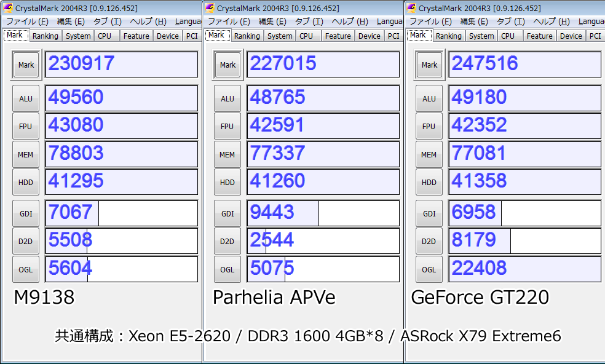Open タブ menu in GeForce GT220 window
Image resolution: width=605 pixels, height=364 pixels.
pyautogui.click(x=511, y=22)
